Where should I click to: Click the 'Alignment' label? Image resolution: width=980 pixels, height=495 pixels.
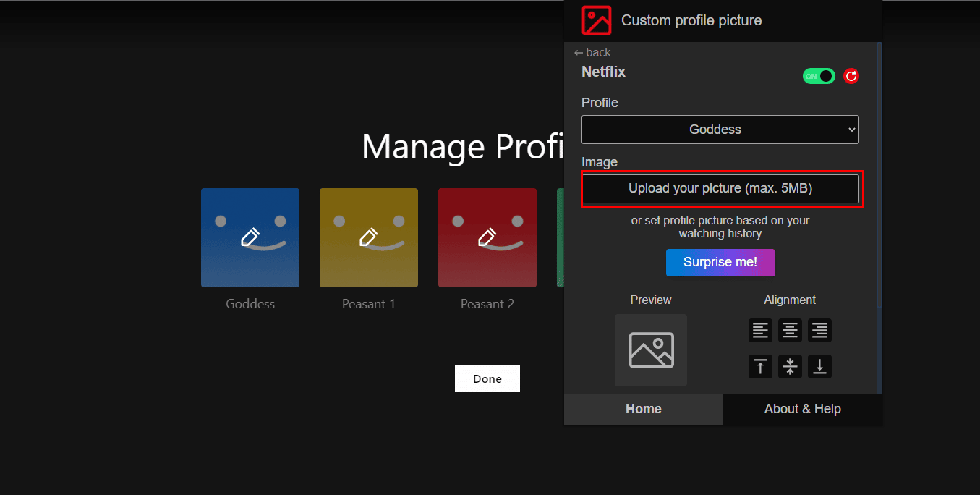click(790, 300)
